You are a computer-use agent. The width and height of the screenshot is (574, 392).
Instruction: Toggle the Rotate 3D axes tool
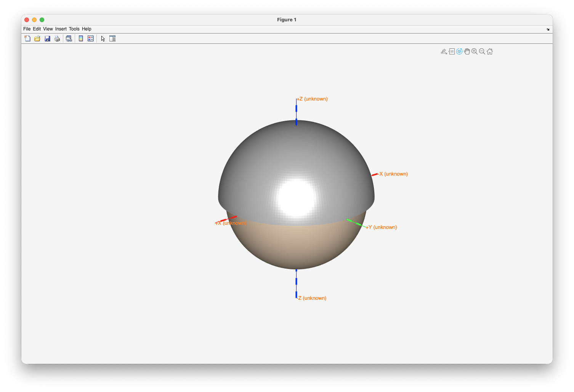[x=459, y=51]
